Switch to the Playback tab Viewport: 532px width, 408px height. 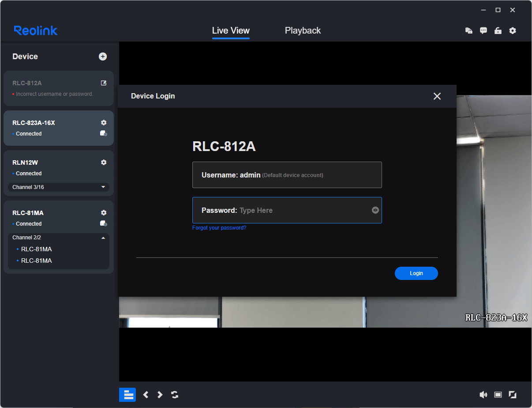[x=303, y=30]
